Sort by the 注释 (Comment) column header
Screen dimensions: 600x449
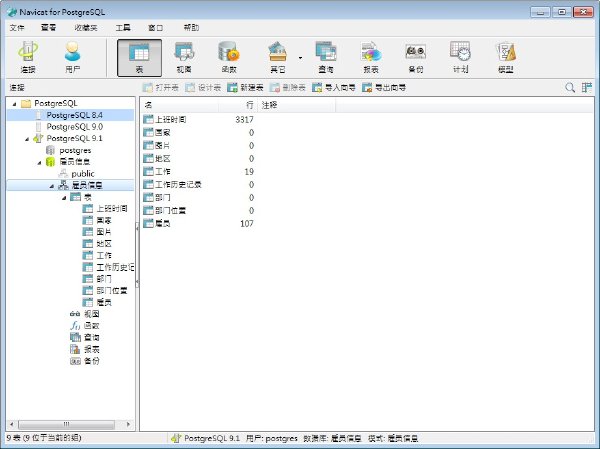click(297, 105)
